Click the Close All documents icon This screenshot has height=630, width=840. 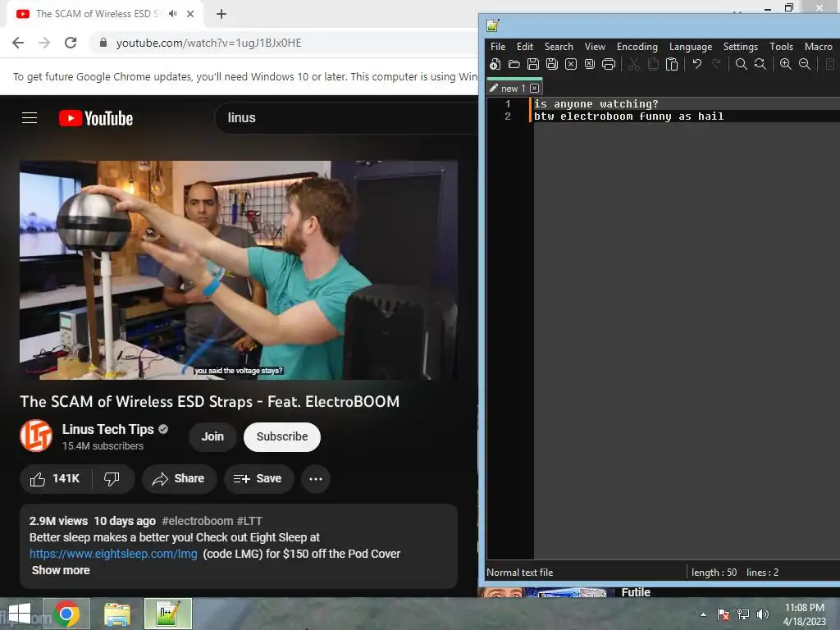590,64
